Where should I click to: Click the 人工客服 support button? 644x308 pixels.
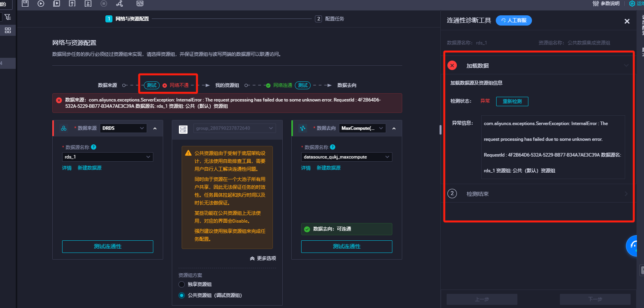point(514,20)
